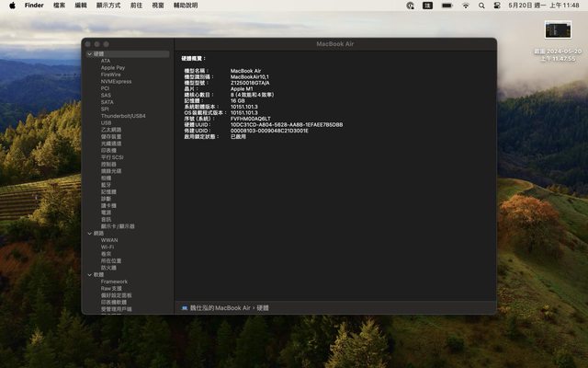Open the 檔案 menu
This screenshot has height=368, width=588.
pos(60,6)
